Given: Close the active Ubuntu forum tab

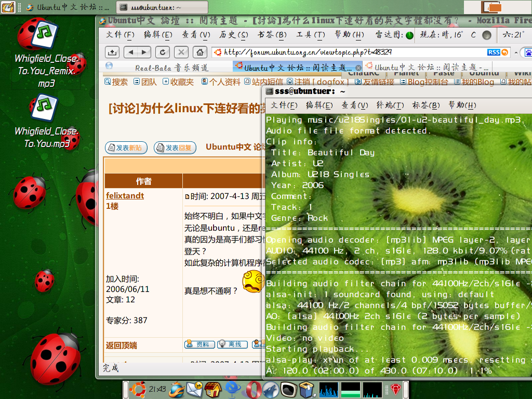Looking at the screenshot, I should click(x=358, y=68).
